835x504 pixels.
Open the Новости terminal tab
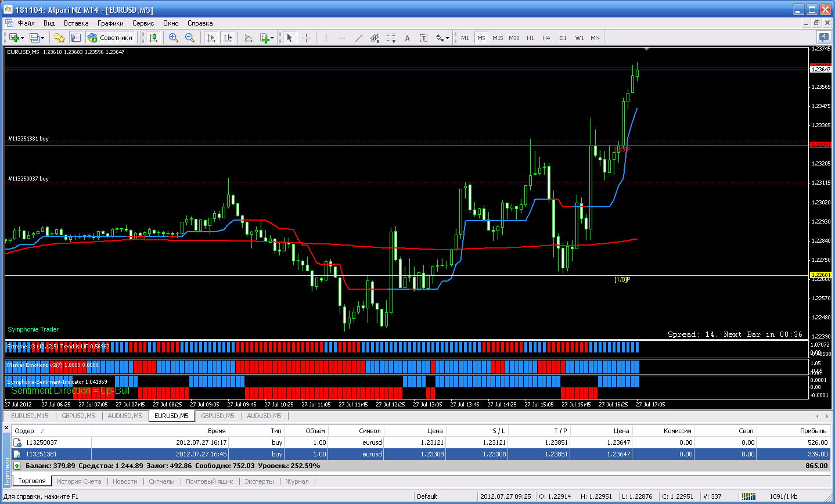pos(125,481)
